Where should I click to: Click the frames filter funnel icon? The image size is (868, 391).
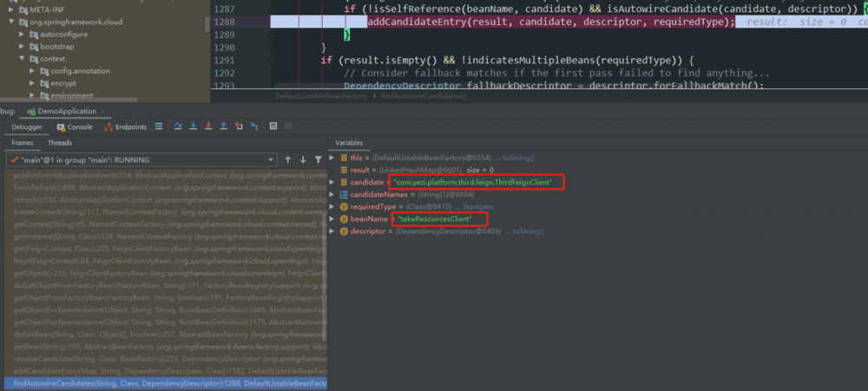click(x=319, y=160)
